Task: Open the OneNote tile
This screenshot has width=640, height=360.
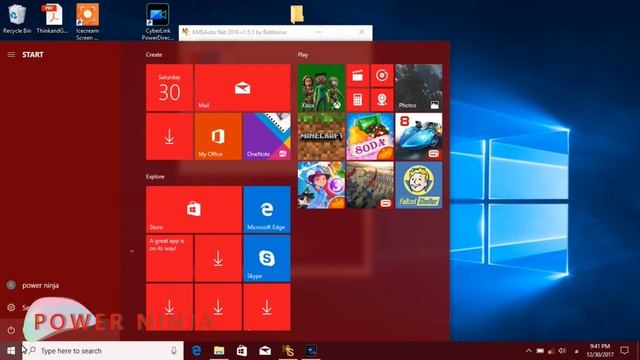Action: (267, 136)
